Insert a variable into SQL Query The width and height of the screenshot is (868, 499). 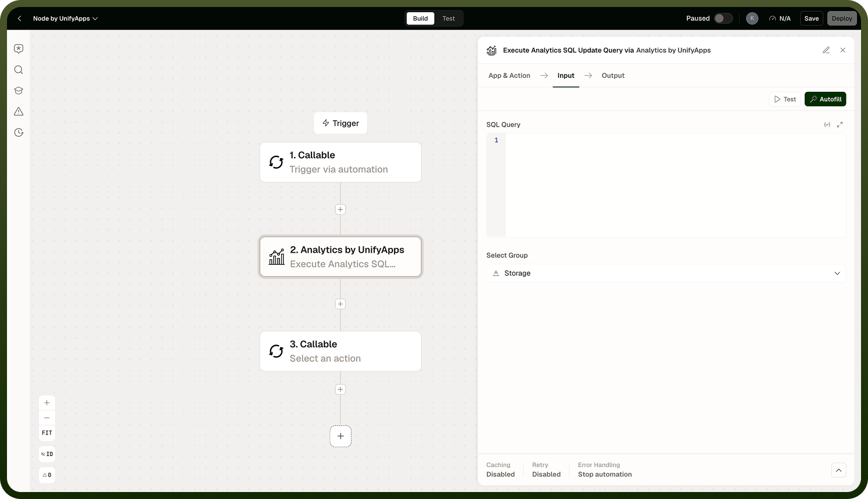(827, 125)
